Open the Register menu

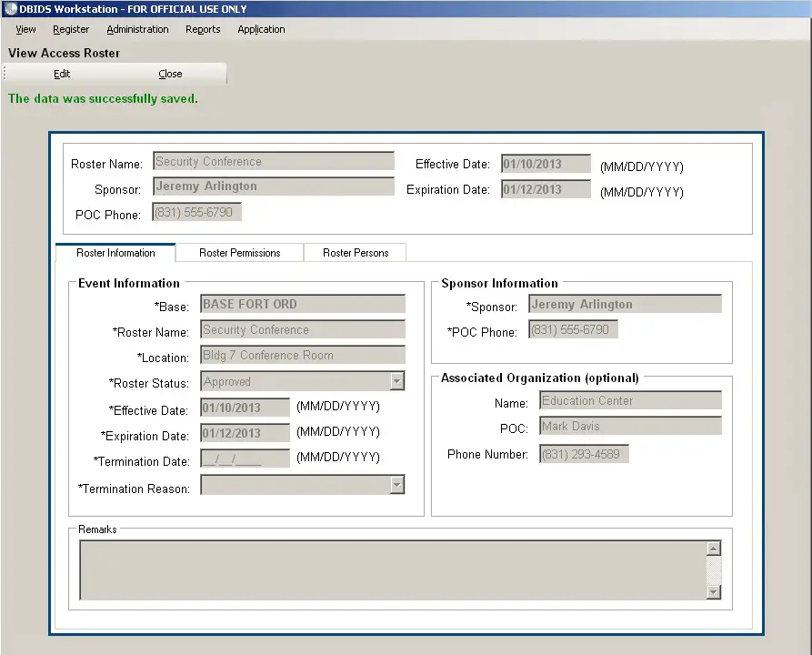[71, 29]
